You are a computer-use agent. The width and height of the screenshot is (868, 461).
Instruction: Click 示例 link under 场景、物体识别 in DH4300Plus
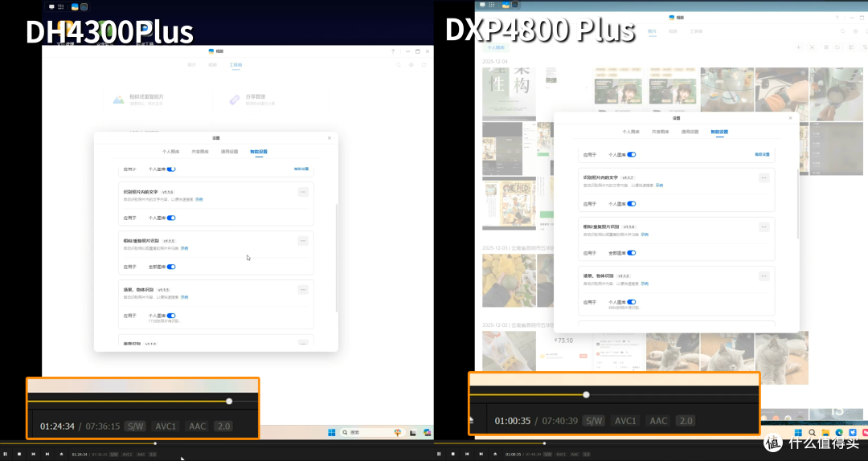point(184,297)
